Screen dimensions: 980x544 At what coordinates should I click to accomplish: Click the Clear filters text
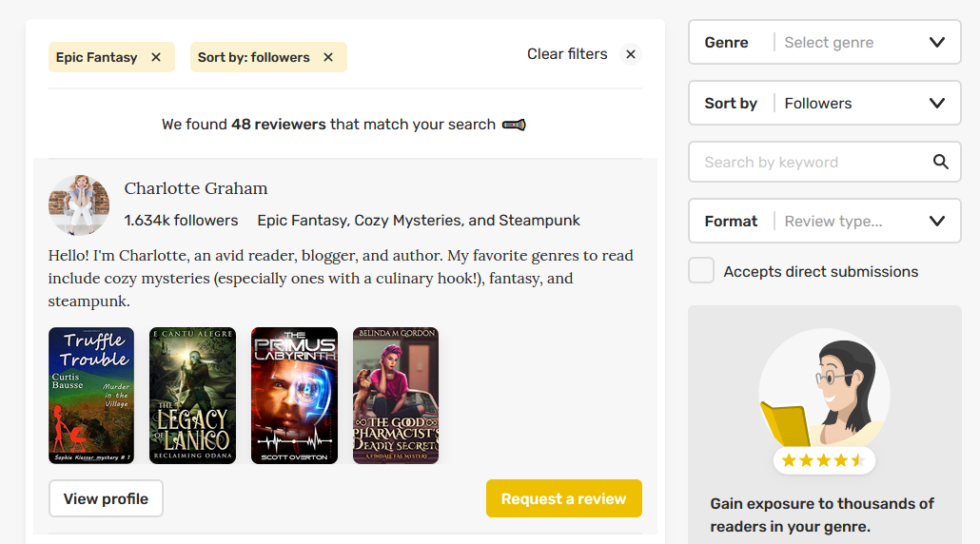[x=567, y=54]
